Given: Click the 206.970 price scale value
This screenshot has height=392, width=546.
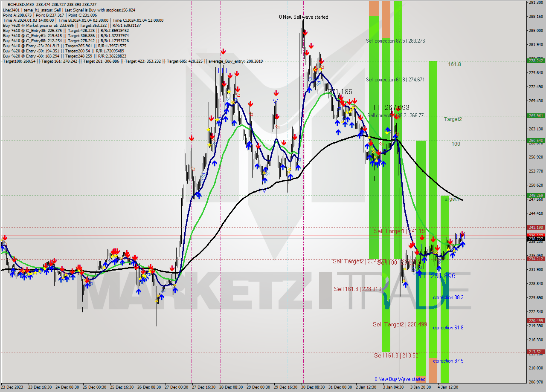Looking at the screenshot, I should point(536,382).
